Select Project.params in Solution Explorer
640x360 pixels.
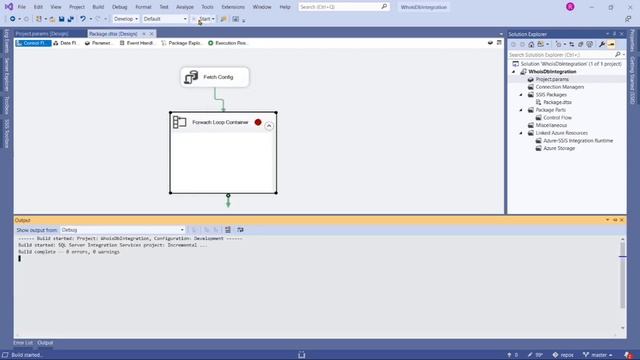[x=552, y=79]
